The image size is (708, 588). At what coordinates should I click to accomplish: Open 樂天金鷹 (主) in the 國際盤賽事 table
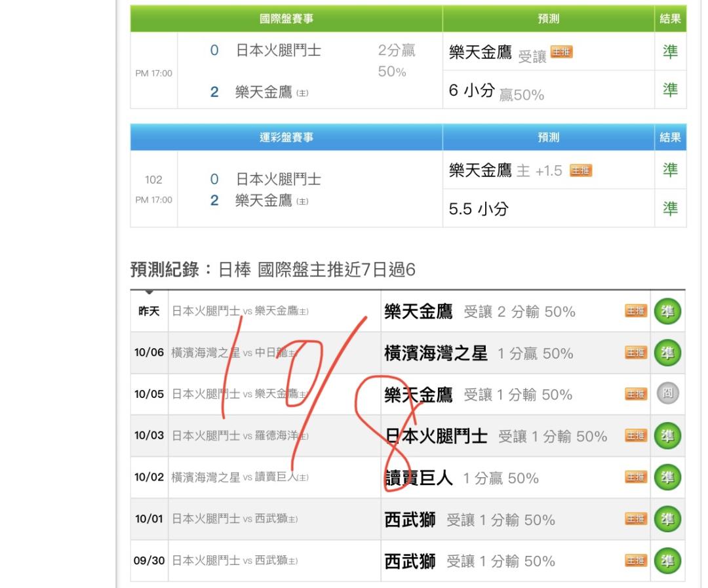tap(272, 92)
